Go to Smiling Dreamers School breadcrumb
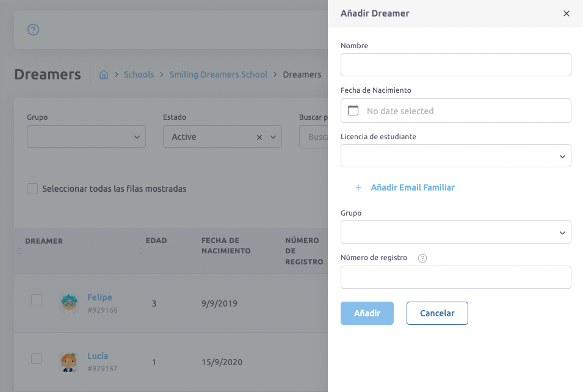 (219, 74)
